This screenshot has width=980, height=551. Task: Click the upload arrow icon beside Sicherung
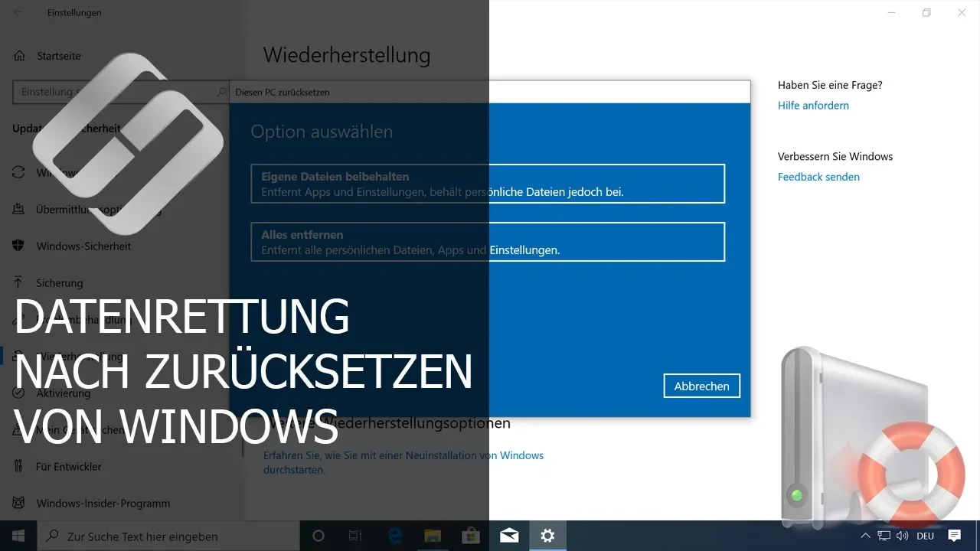click(19, 282)
